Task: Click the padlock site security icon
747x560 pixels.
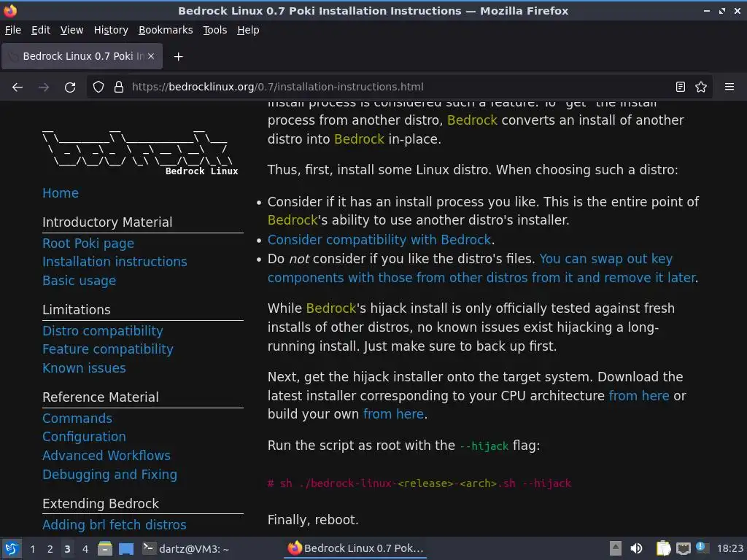Action: [x=119, y=87]
